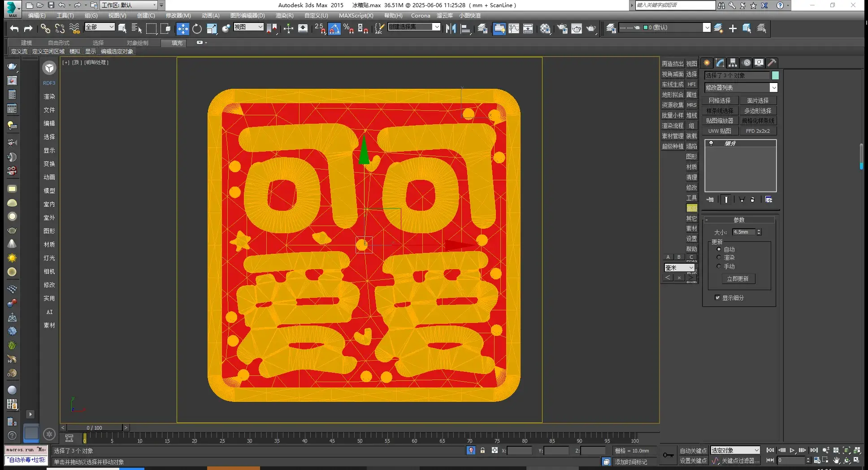Activate the Bind to Space Warp tool
This screenshot has height=470, width=868.
click(x=74, y=29)
